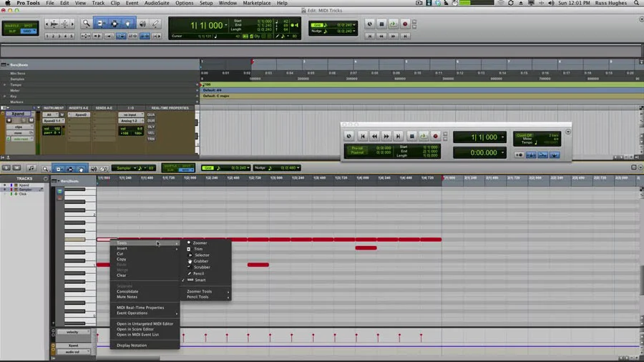Open the Track menu in menu bar
This screenshot has height=362, width=644.
[x=98, y=3]
